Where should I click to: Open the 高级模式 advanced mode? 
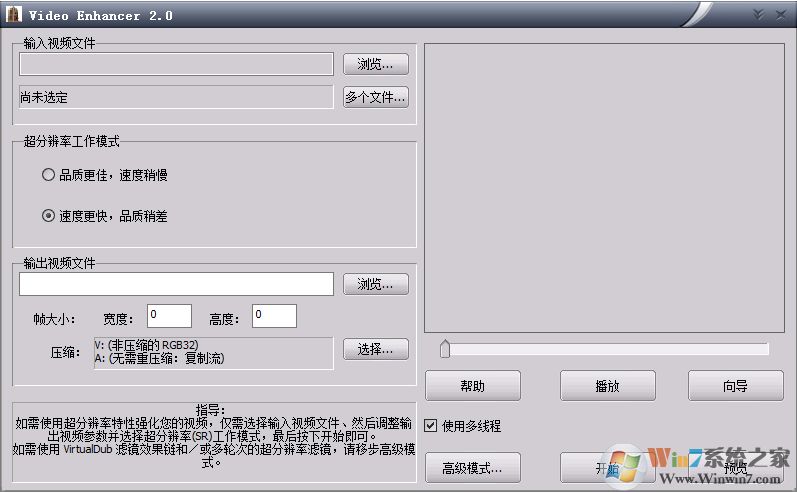tap(473, 467)
